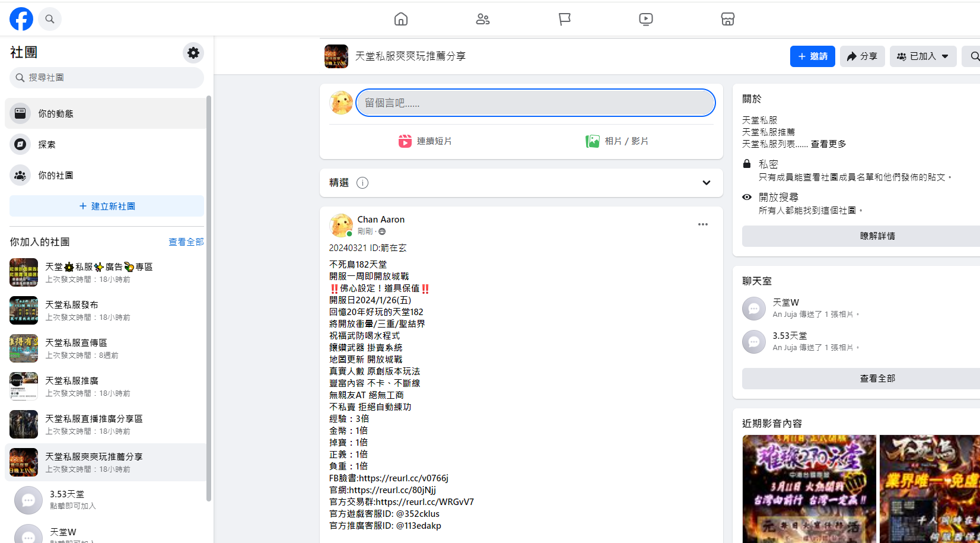
Task: Open the reurl.cc/v0766j FB link
Action: tap(403, 478)
